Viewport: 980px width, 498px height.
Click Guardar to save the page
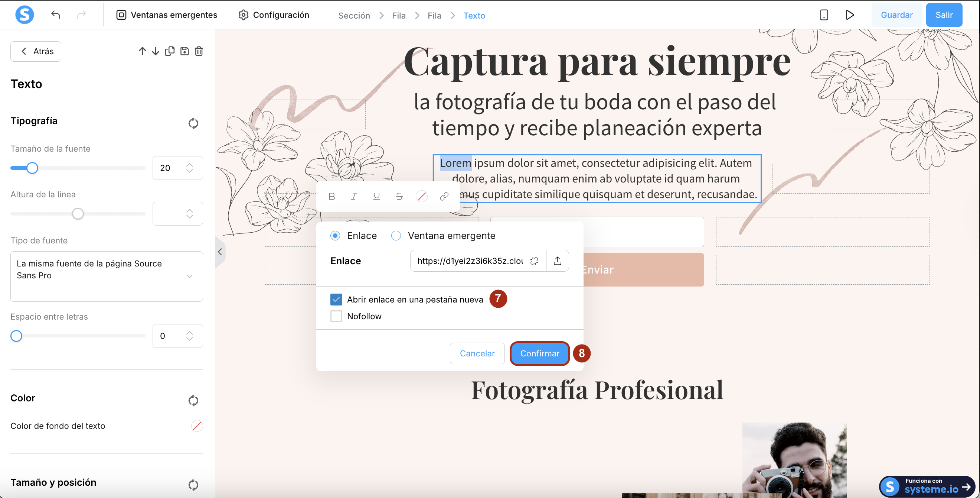(x=896, y=15)
